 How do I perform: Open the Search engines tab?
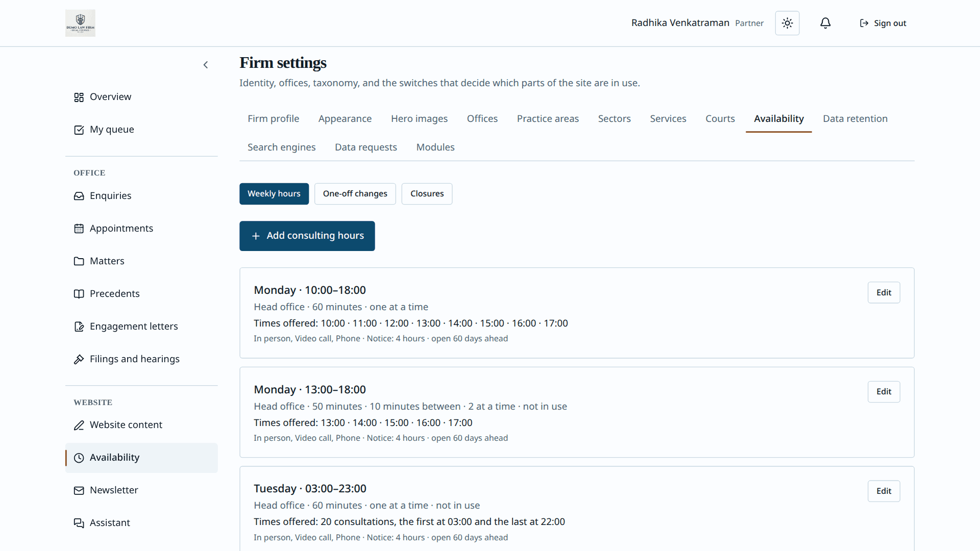coord(281,147)
